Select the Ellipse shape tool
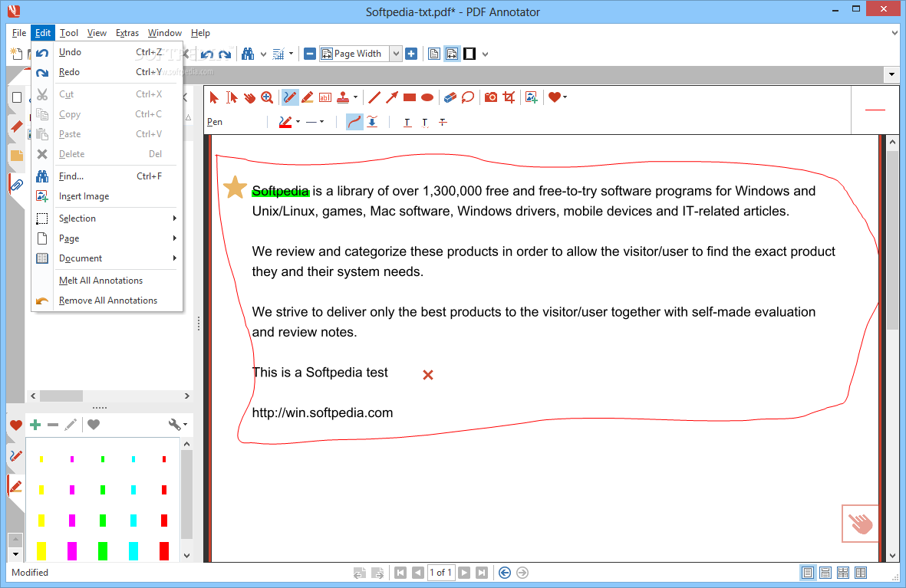Screen dimensions: 906x588 click(x=427, y=97)
